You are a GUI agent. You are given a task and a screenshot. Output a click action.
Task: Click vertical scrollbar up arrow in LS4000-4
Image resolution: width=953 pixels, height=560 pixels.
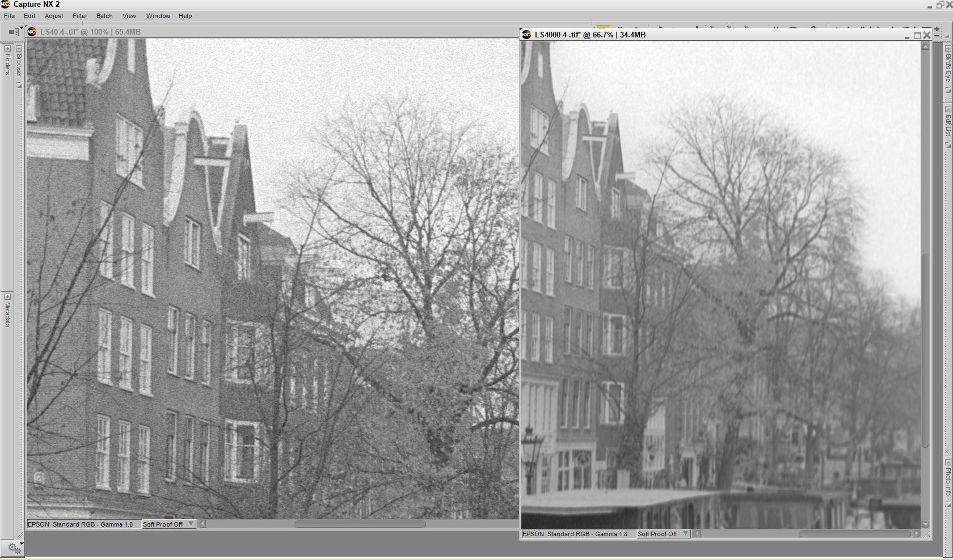[925, 46]
